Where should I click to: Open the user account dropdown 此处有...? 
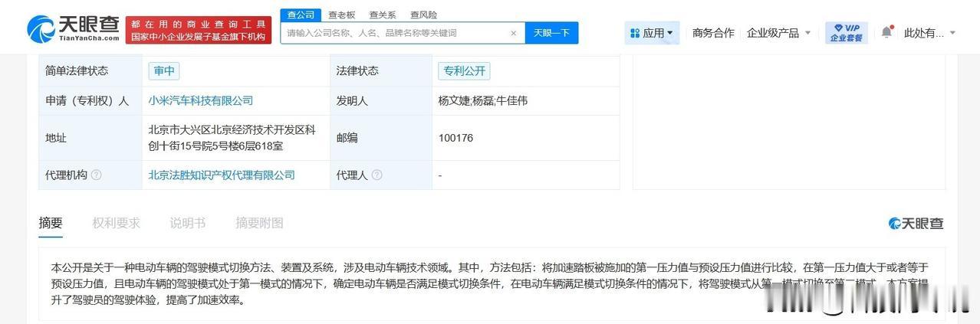point(930,33)
